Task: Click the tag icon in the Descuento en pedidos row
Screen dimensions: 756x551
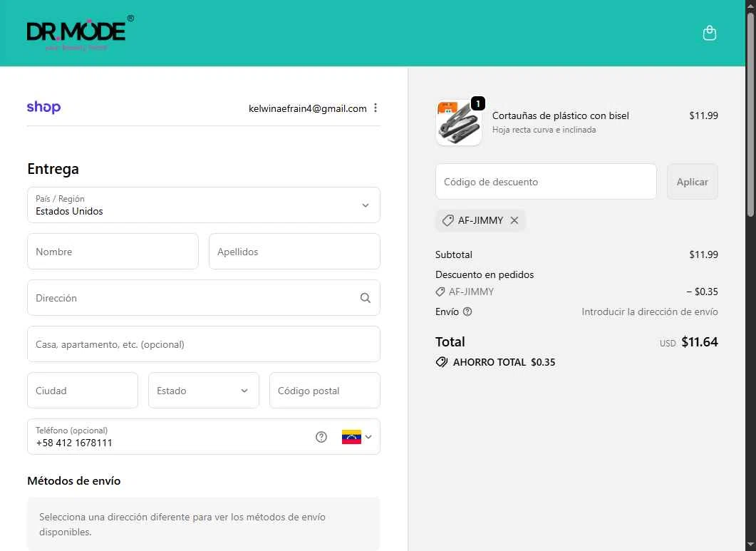Action: pos(440,292)
